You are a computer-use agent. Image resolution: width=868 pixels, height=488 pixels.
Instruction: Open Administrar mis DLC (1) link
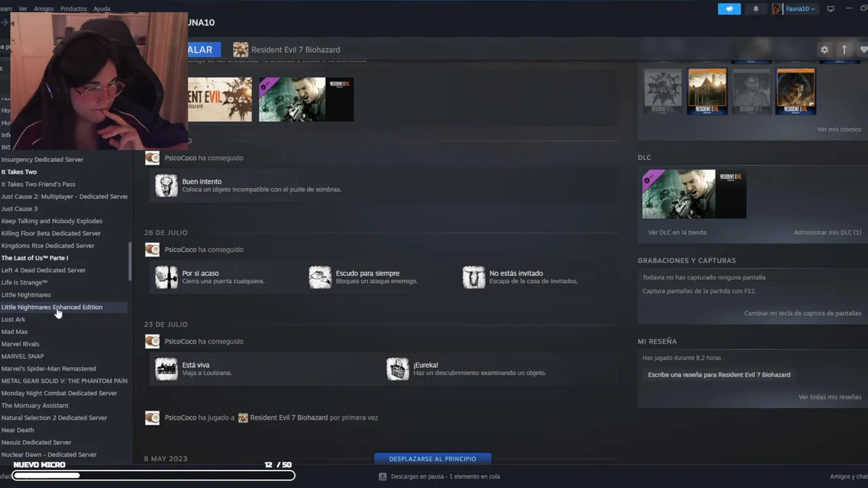[x=827, y=232]
